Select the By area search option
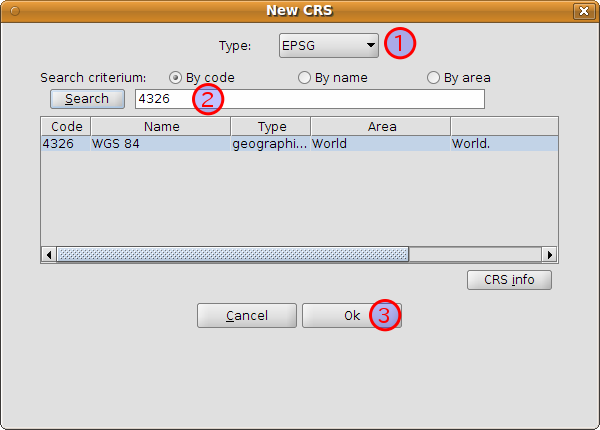 (433, 77)
